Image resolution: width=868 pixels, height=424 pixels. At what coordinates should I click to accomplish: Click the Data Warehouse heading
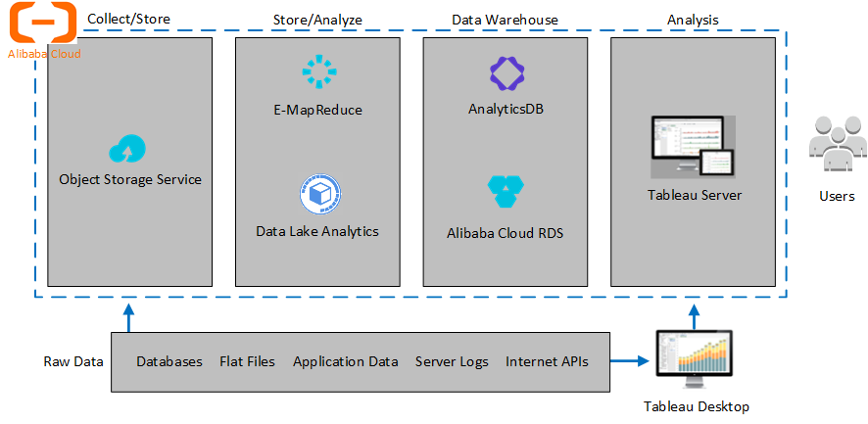point(505,20)
